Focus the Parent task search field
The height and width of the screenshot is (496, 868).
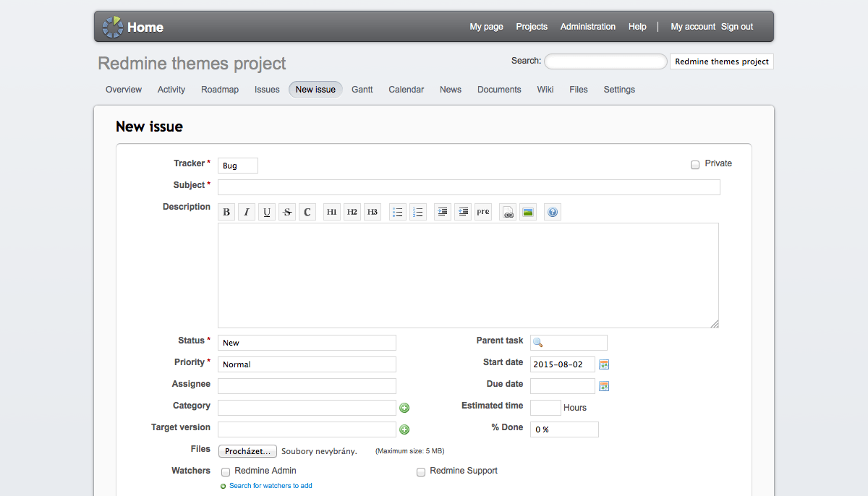click(569, 343)
